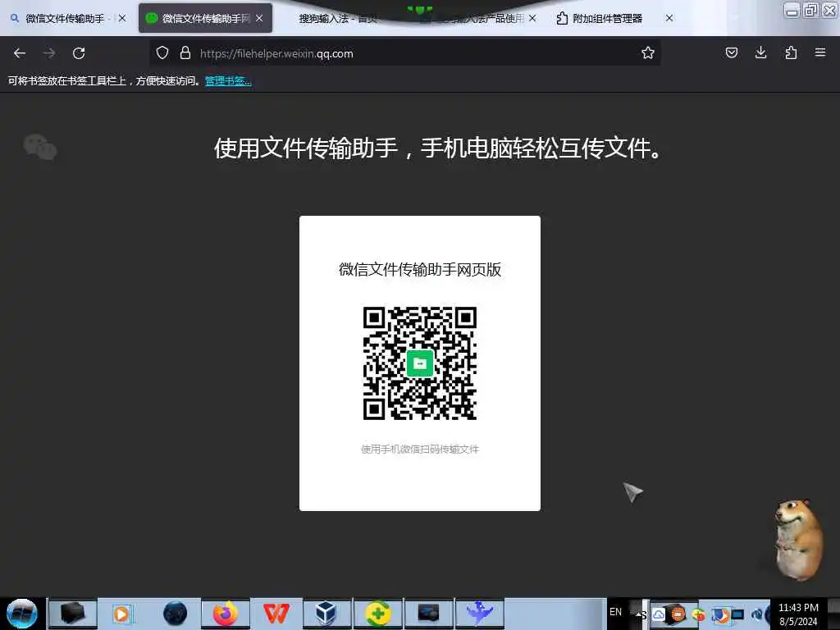The height and width of the screenshot is (630, 840).
Task: Bookmark this page with the star icon
Action: 648,52
